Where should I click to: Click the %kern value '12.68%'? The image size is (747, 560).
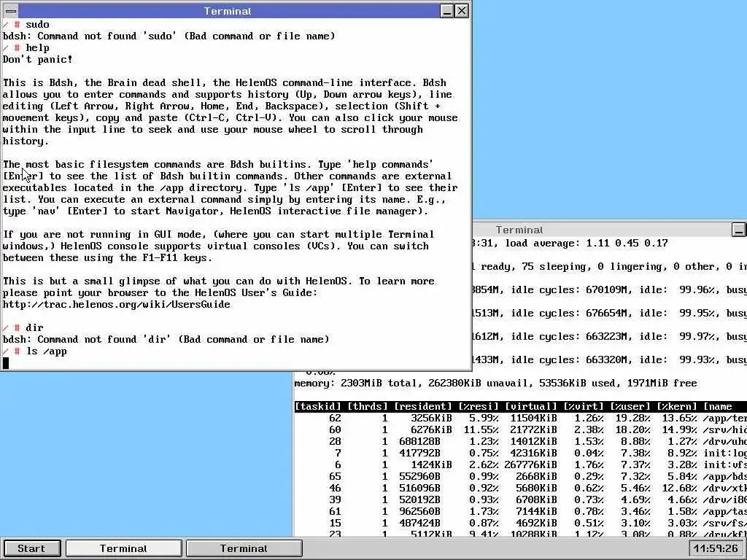pyautogui.click(x=679, y=488)
